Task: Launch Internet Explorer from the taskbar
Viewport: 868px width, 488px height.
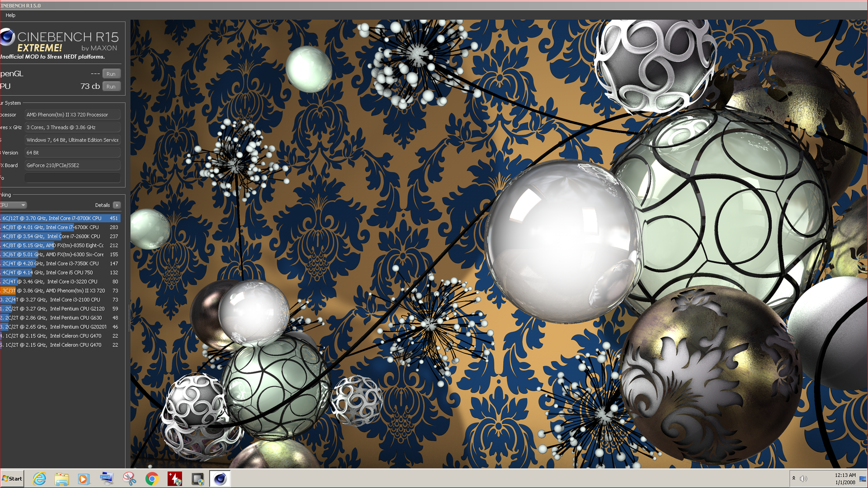Action: [39, 479]
